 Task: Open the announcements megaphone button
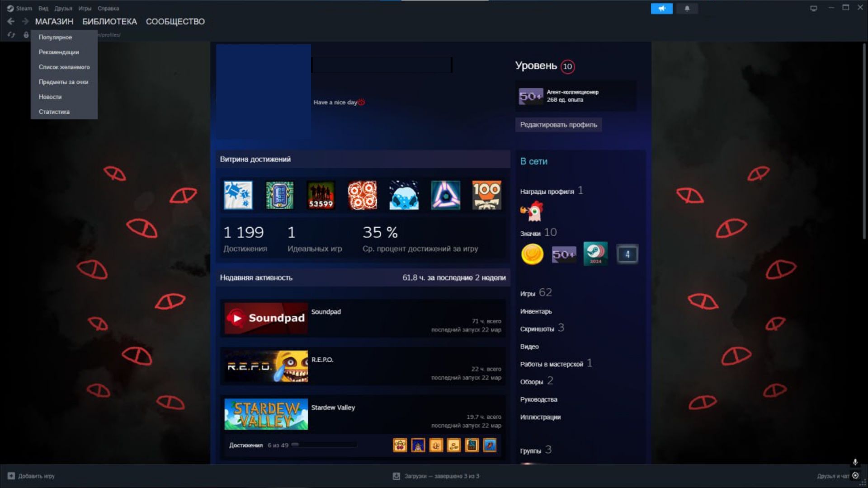tap(661, 9)
